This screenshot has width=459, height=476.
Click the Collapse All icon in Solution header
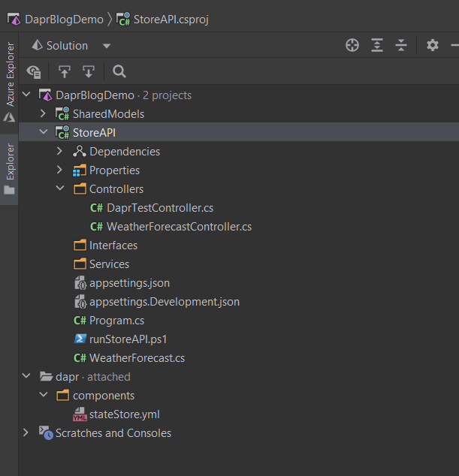pyautogui.click(x=401, y=46)
